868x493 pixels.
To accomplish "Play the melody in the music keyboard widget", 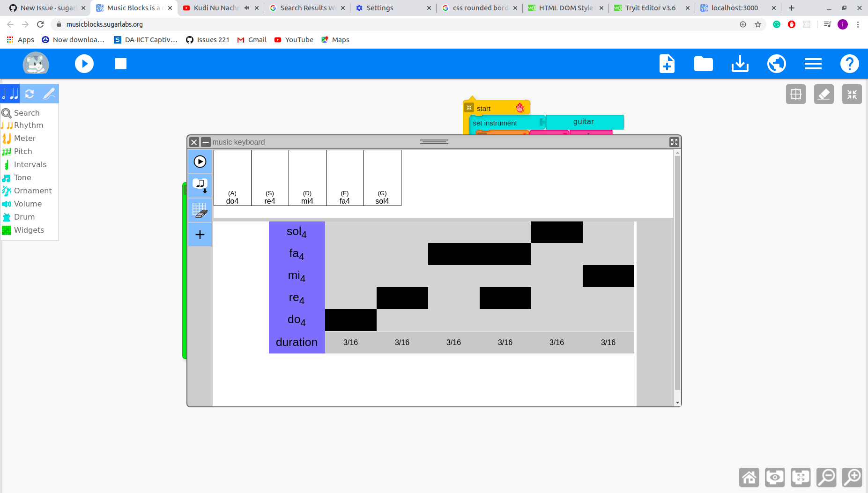I will click(x=200, y=162).
